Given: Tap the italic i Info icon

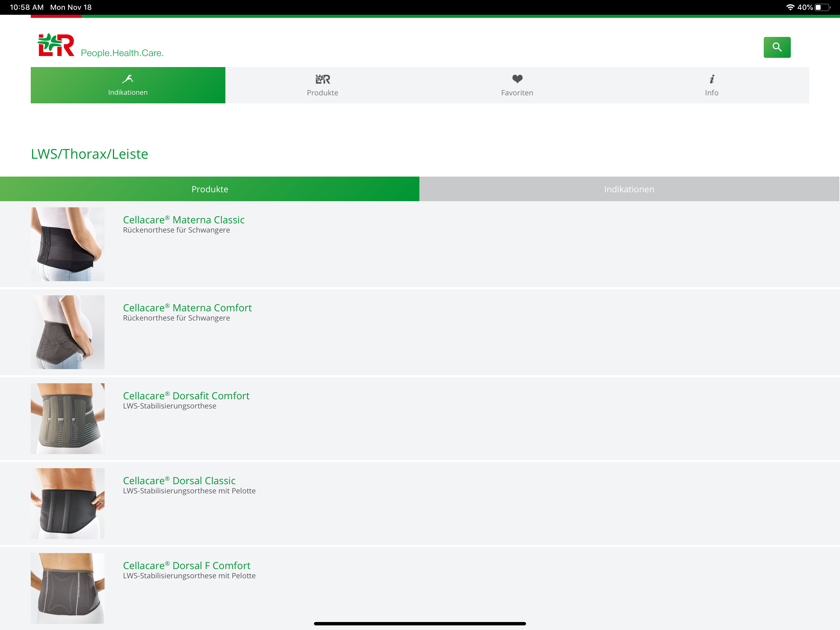Looking at the screenshot, I should [x=712, y=79].
